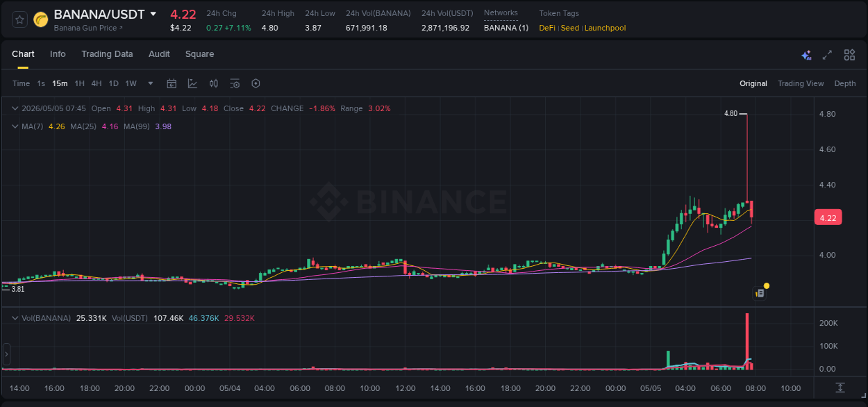Select the Time line chart interval
The image size is (868, 407).
[21, 83]
